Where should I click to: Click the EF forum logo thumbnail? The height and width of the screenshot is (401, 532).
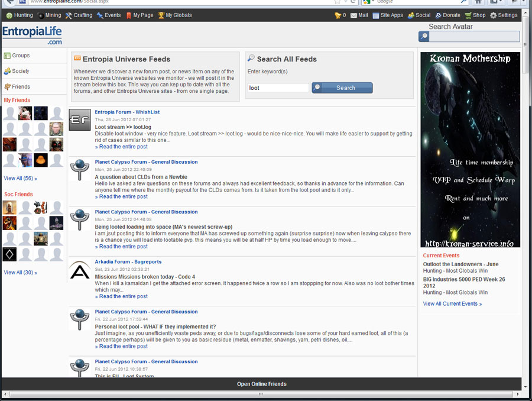point(80,120)
